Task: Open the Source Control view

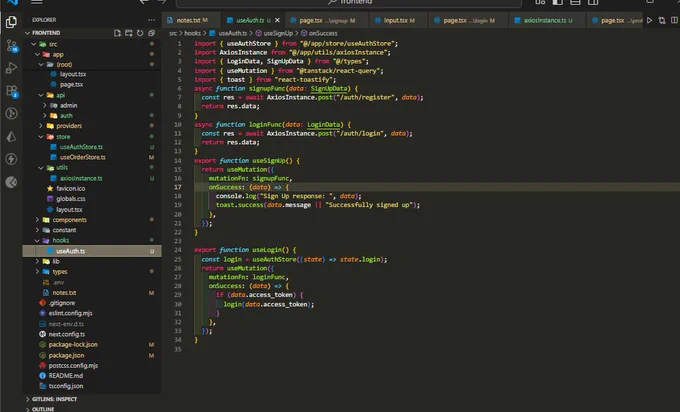Action: [12, 45]
